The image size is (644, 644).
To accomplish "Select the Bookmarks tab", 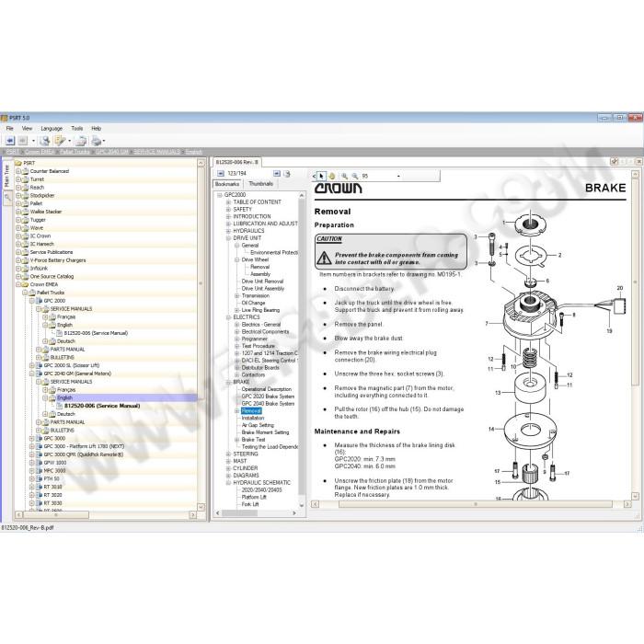I will tap(227, 184).
